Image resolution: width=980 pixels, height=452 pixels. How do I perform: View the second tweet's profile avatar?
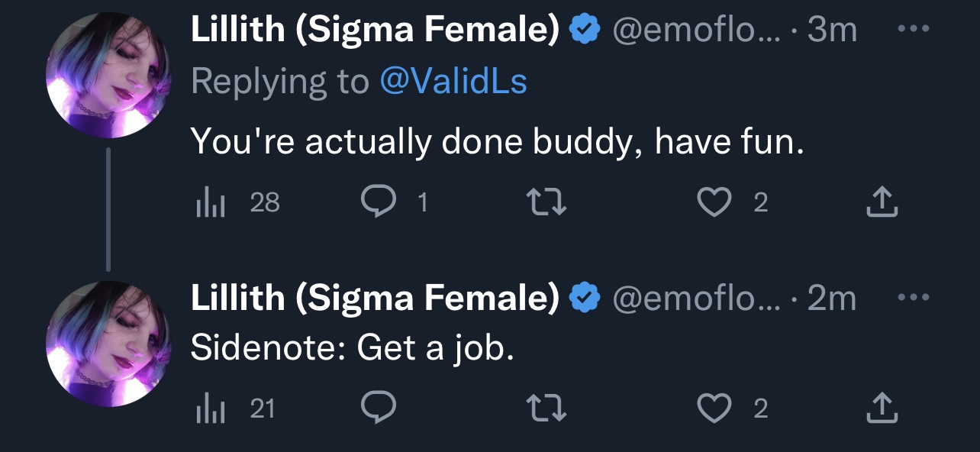[108, 344]
